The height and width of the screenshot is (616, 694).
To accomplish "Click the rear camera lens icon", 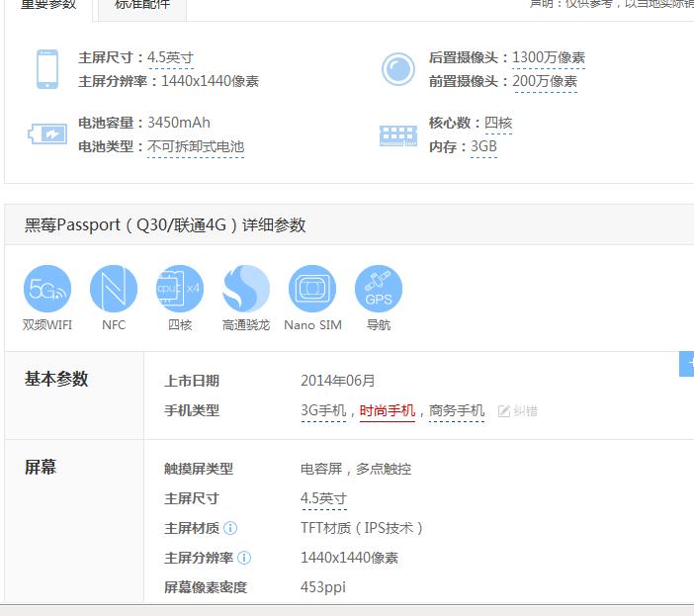I will click(x=397, y=69).
